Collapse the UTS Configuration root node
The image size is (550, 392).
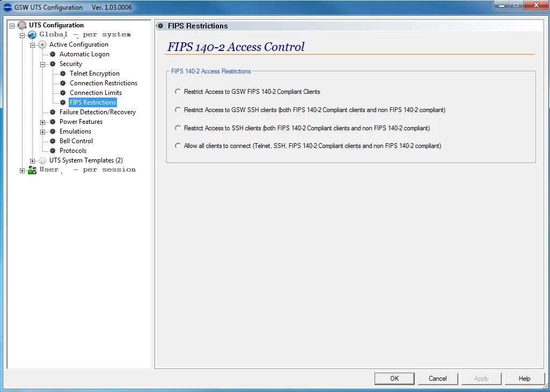click(12, 26)
